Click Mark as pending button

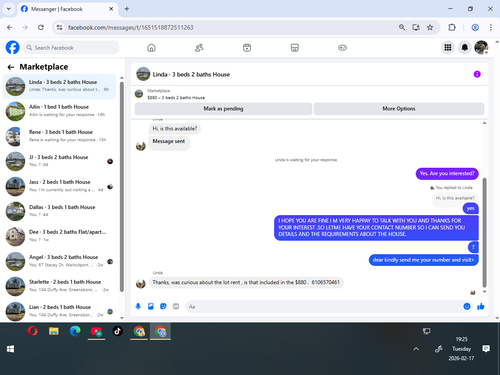click(223, 109)
